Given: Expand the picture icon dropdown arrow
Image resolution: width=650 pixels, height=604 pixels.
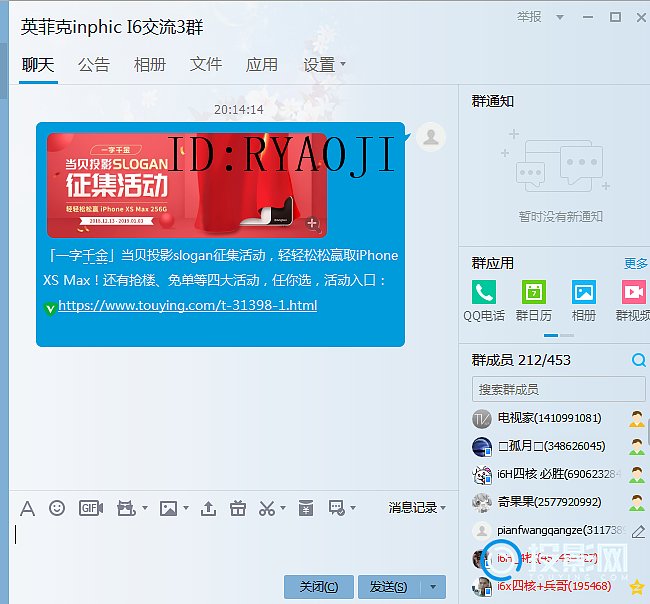Looking at the screenshot, I should (x=186, y=508).
